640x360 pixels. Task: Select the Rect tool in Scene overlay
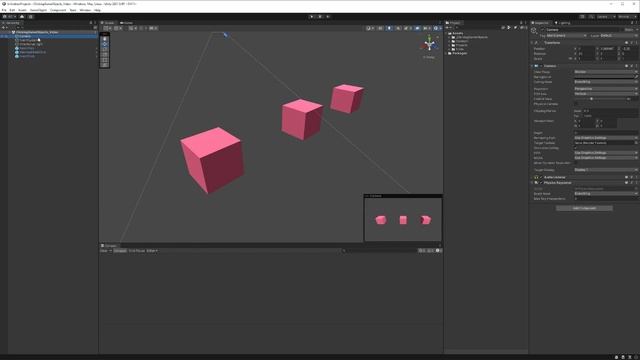[105, 60]
